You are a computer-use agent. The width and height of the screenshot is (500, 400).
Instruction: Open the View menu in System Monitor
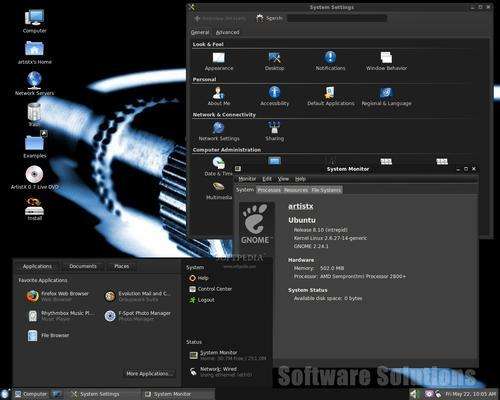(283, 179)
